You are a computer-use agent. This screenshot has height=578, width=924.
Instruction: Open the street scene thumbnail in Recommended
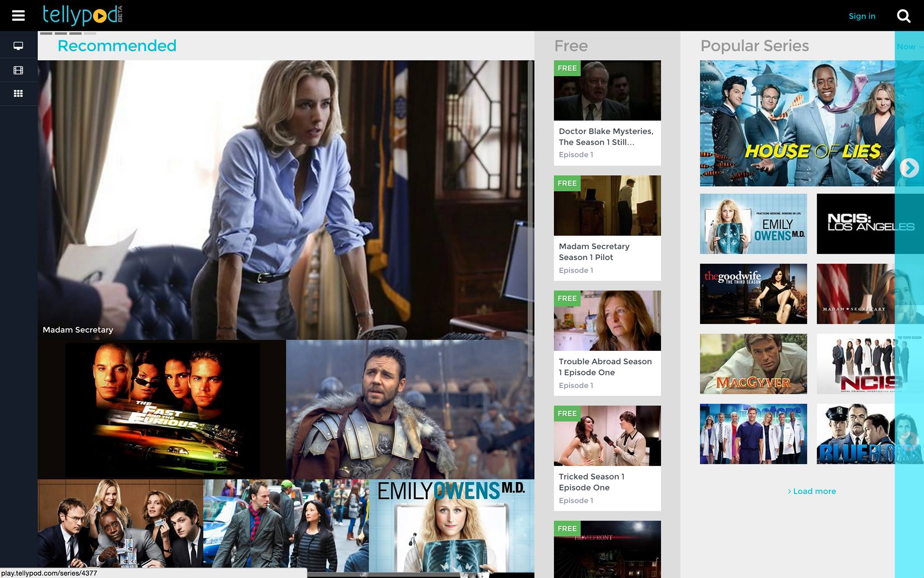(286, 526)
